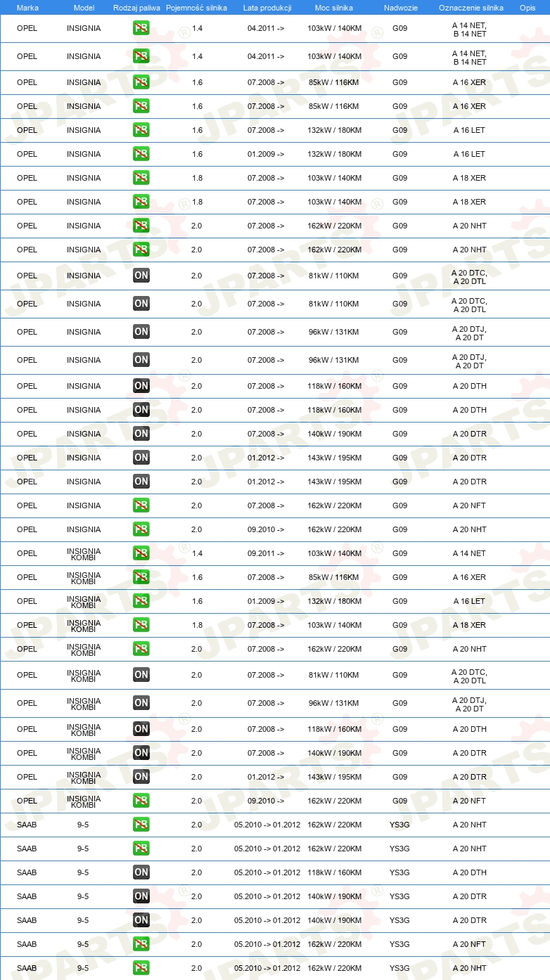Image resolution: width=550 pixels, height=980 pixels.
Task: Click diesel ON icon in SAAB 9-5 A 20 DTH row
Action: point(141,872)
